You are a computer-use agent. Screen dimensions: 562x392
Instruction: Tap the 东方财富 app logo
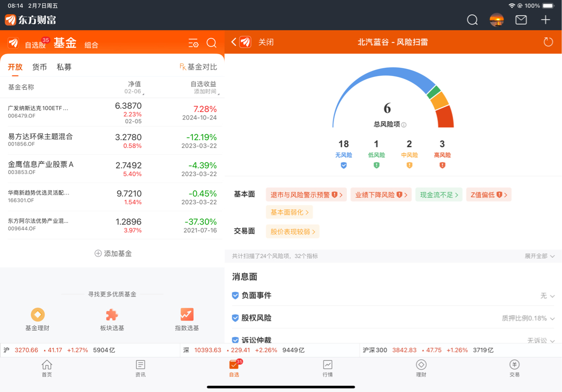coord(31,20)
